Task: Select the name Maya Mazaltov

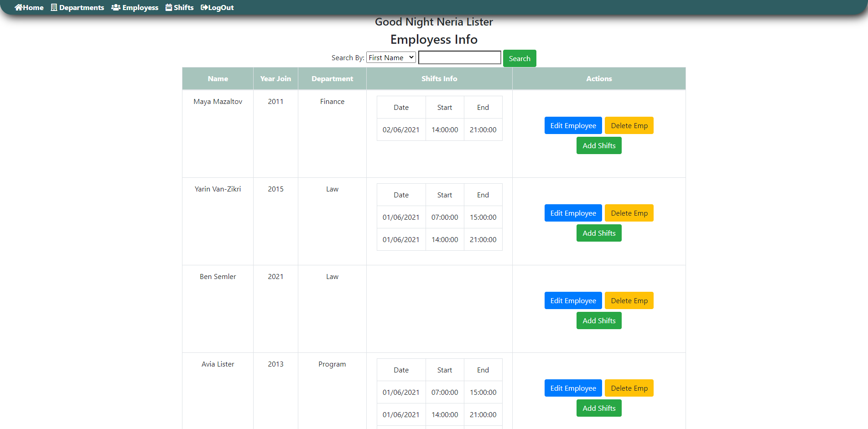Action: 218,101
